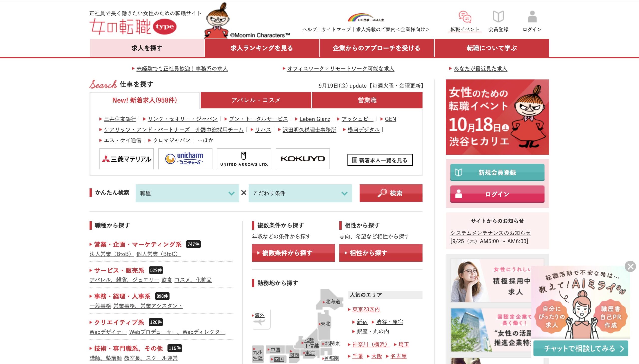Select 北海道 on the Japan map
The height and width of the screenshot is (364, 639).
click(333, 302)
